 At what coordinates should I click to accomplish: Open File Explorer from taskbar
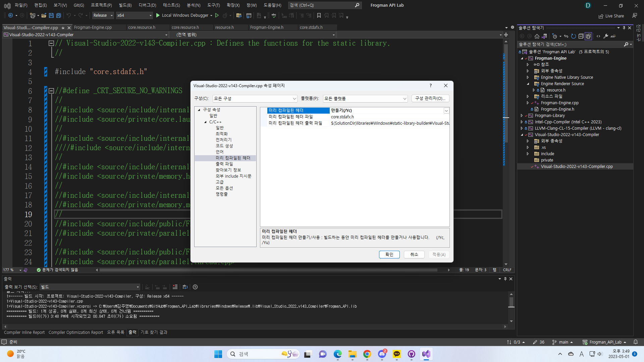(352, 354)
